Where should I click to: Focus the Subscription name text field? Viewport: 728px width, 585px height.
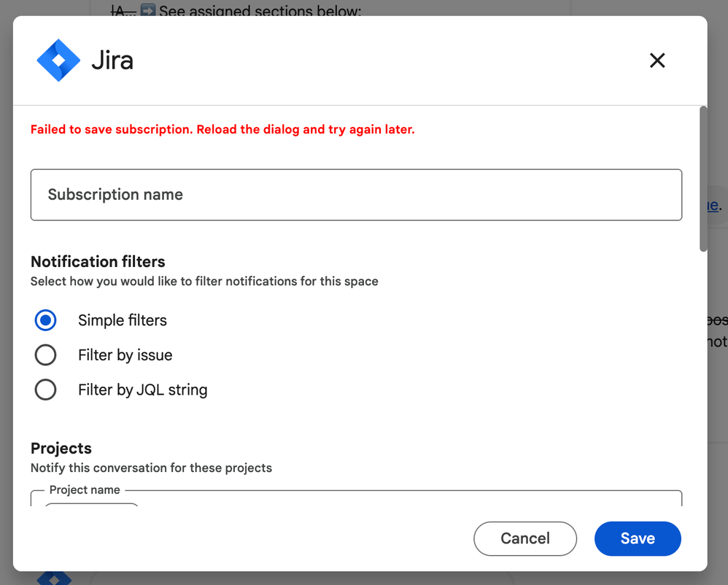[x=356, y=195]
